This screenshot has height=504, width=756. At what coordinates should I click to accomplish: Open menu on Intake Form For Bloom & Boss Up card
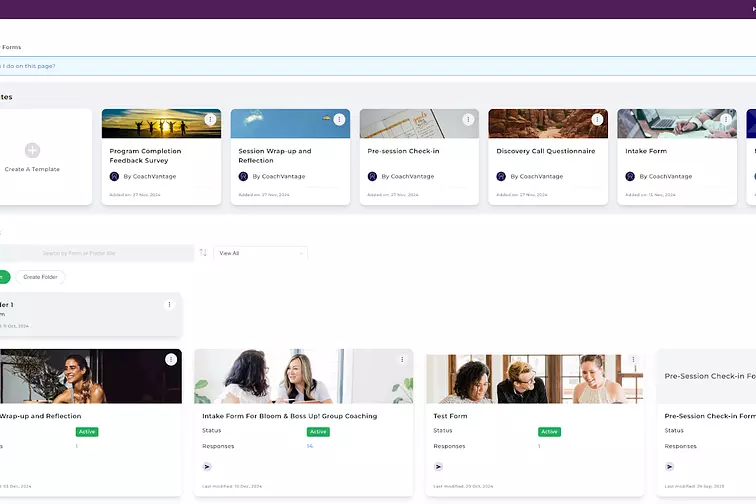[402, 359]
